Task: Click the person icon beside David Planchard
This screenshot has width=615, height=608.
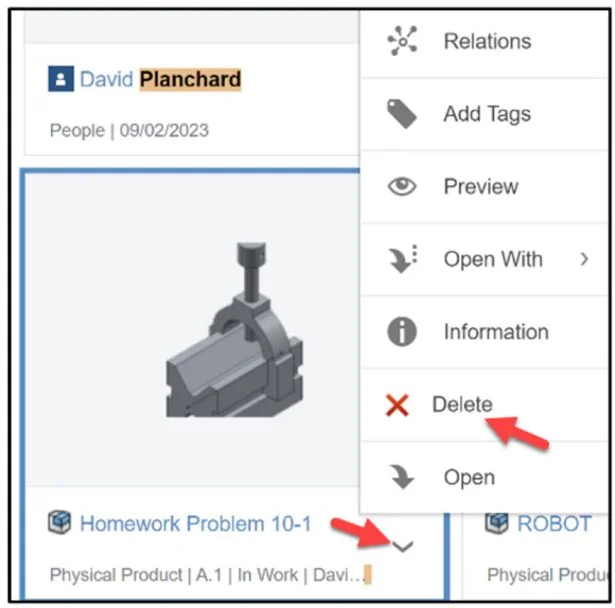Action: coord(60,79)
